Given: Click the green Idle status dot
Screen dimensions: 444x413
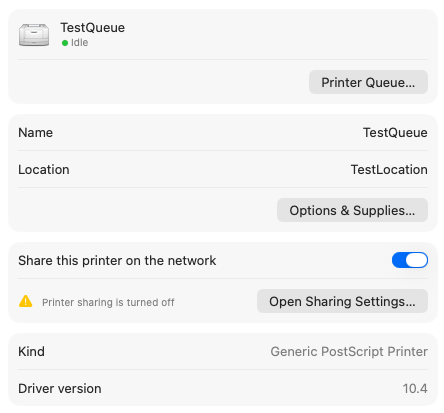Looking at the screenshot, I should pos(65,43).
